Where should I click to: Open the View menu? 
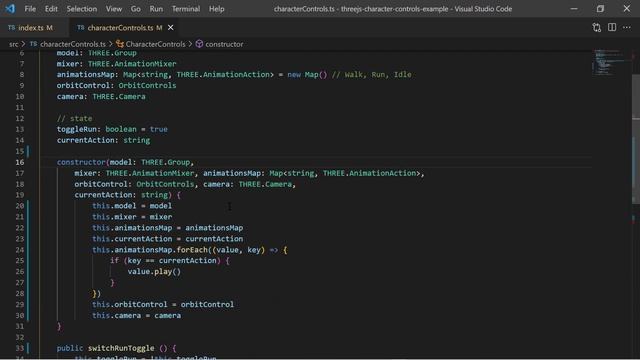(114, 9)
